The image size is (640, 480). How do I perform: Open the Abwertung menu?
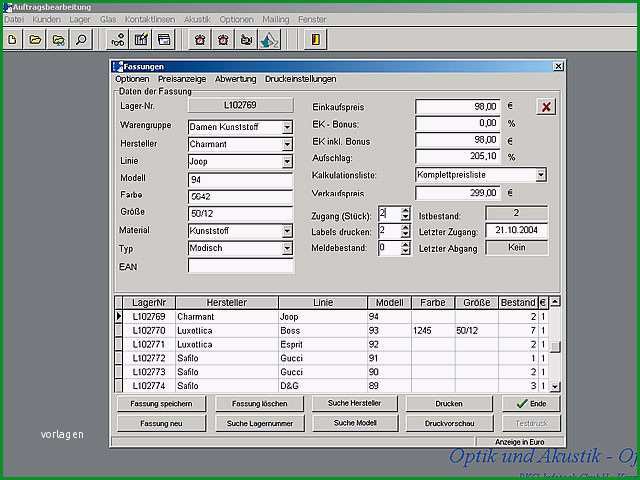pos(236,79)
